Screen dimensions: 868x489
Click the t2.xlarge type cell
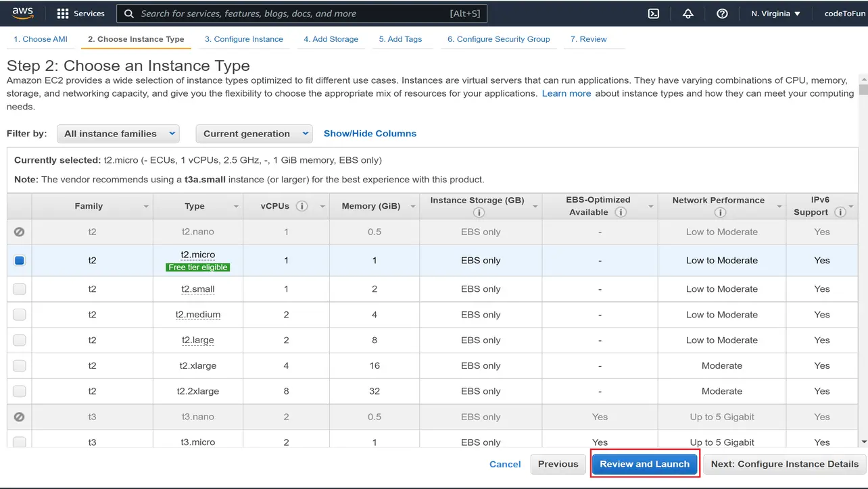[198, 365]
